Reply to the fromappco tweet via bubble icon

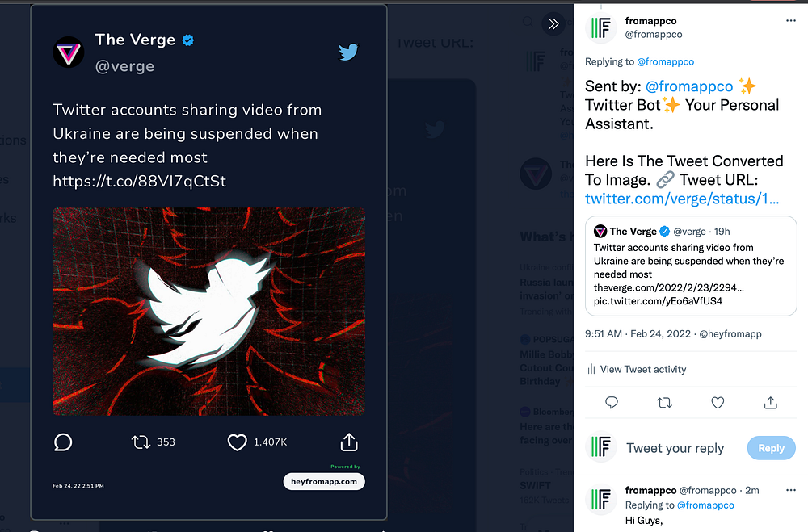tap(612, 402)
